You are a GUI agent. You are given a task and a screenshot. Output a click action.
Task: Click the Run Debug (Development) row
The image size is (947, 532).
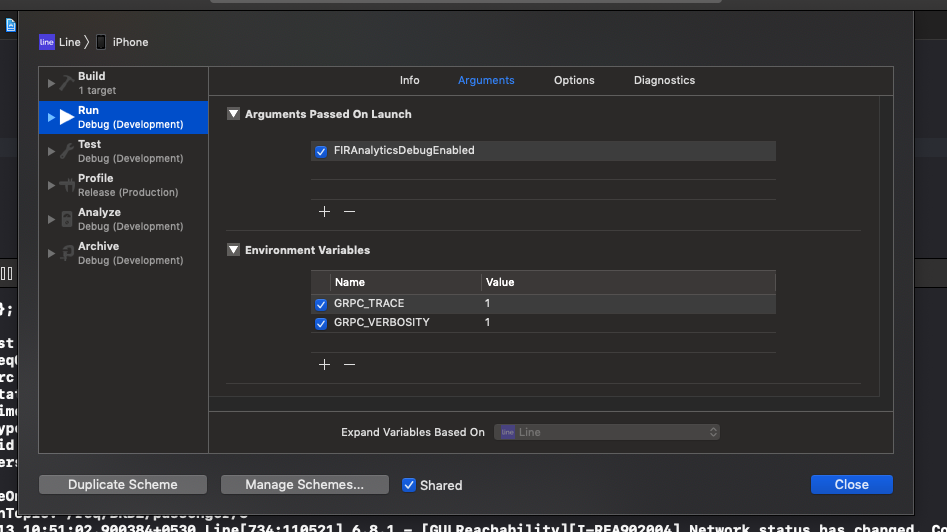[x=123, y=117]
